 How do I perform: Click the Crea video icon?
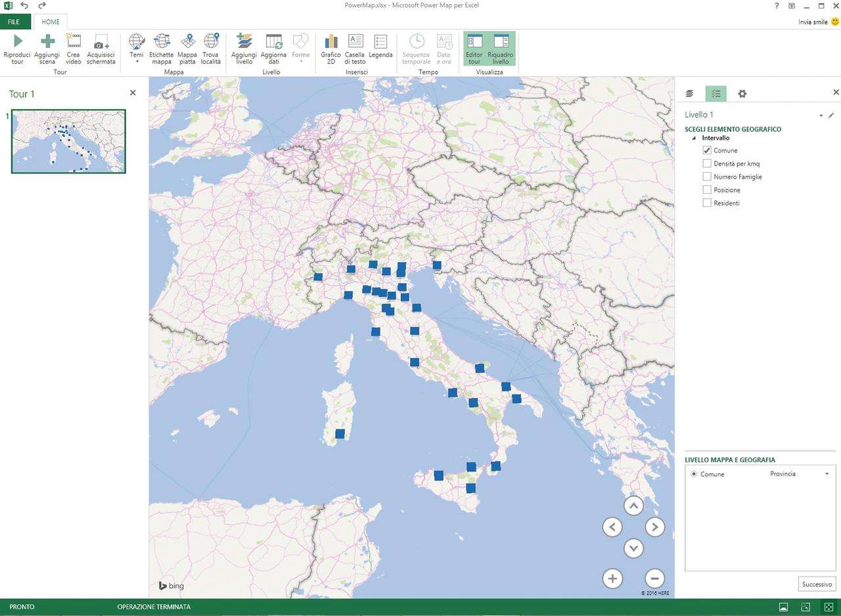pyautogui.click(x=74, y=42)
